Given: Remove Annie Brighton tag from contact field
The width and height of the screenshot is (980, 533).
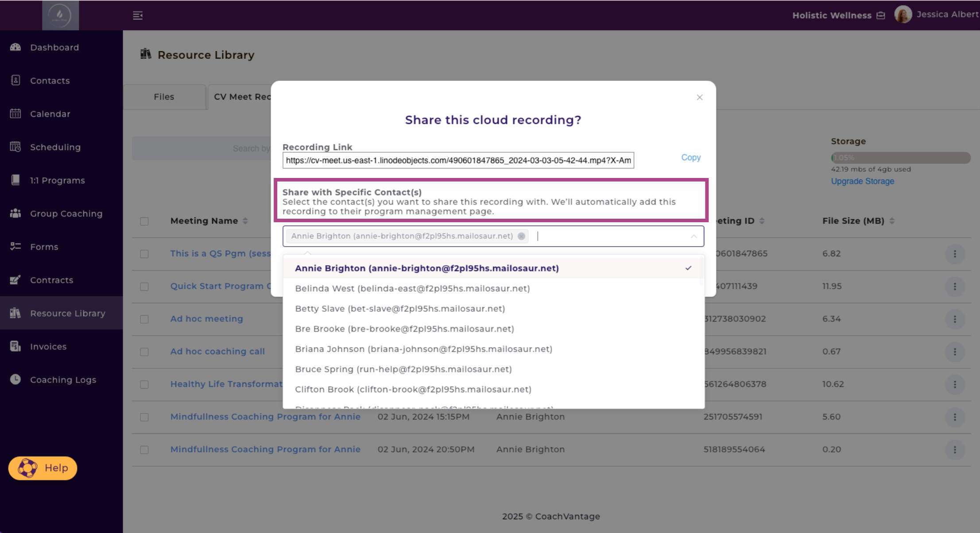Looking at the screenshot, I should click(x=521, y=236).
